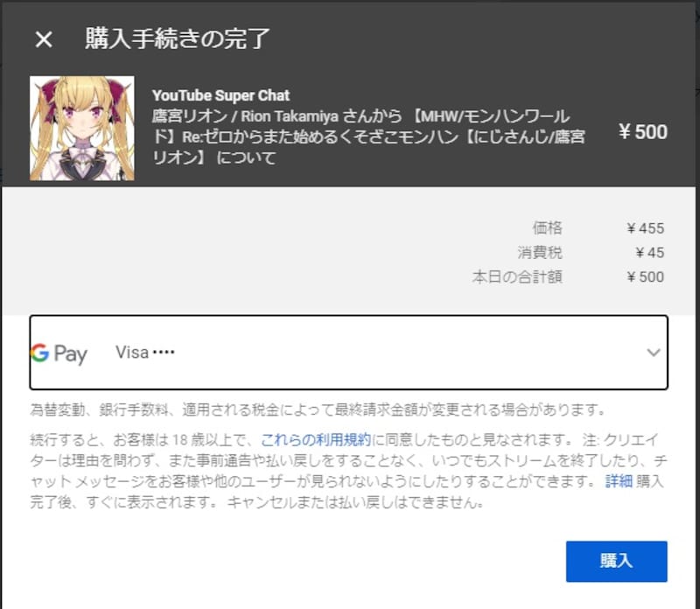Click the 価格 ¥ 455 price row

tap(598, 228)
